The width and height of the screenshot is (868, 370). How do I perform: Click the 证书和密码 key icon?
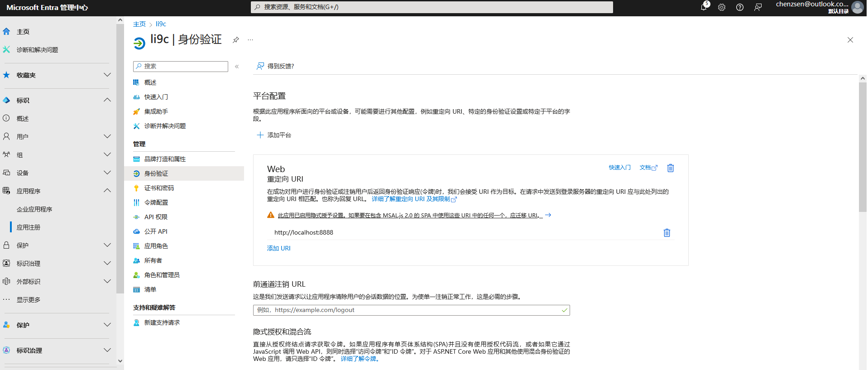(x=136, y=188)
